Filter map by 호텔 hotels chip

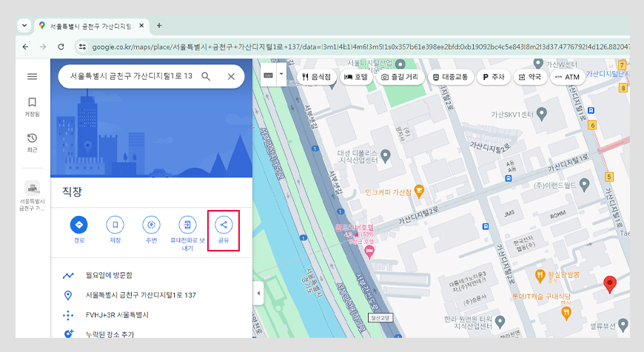coord(356,77)
